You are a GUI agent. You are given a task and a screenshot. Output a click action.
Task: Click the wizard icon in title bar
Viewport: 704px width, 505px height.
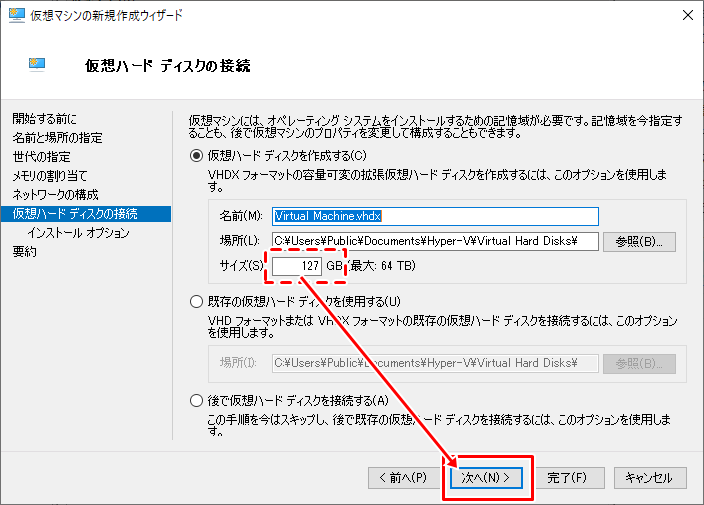pyautogui.click(x=17, y=16)
